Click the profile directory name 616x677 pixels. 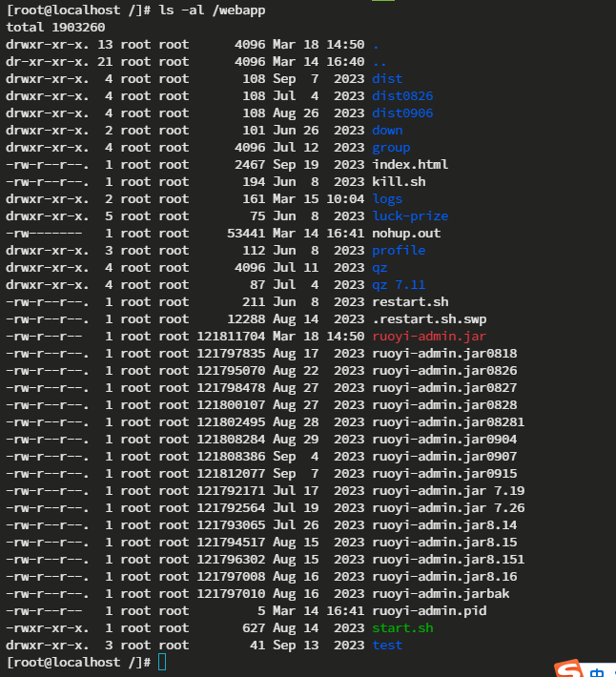tap(399, 250)
